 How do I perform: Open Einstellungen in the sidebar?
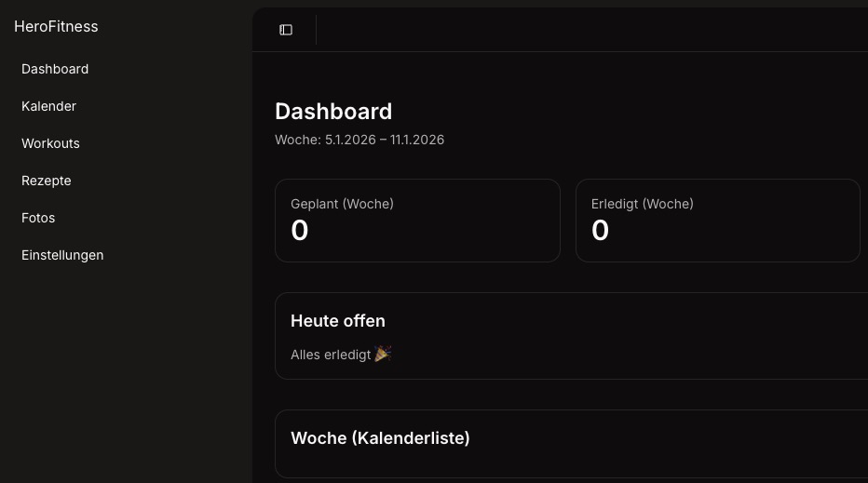[62, 255]
